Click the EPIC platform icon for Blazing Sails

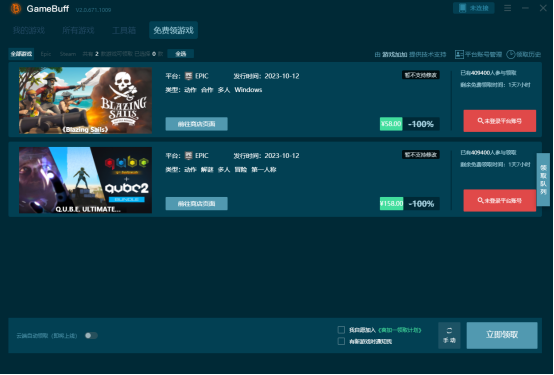(189, 76)
